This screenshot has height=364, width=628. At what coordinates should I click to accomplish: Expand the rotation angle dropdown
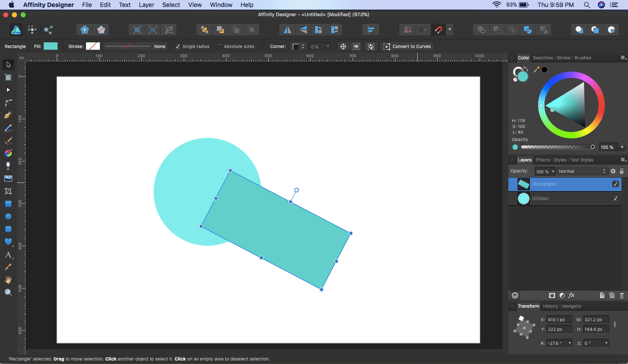(570, 343)
